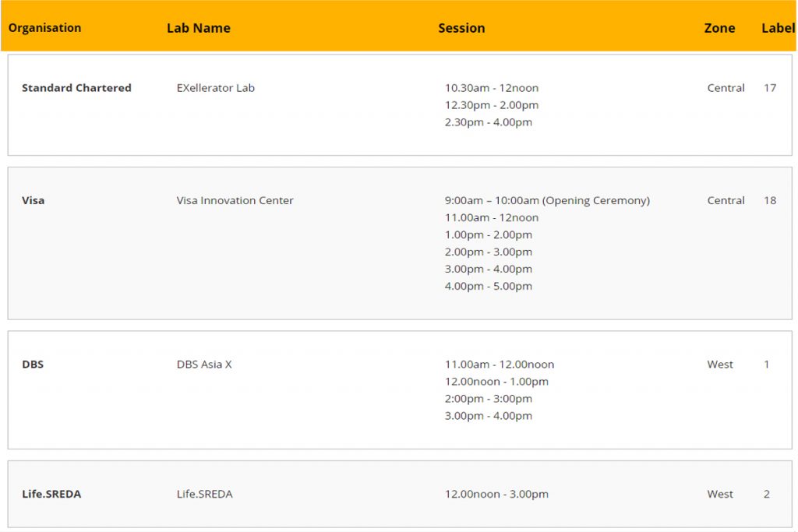The height and width of the screenshot is (532, 798).
Task: Click the Session column header
Action: coord(461,28)
